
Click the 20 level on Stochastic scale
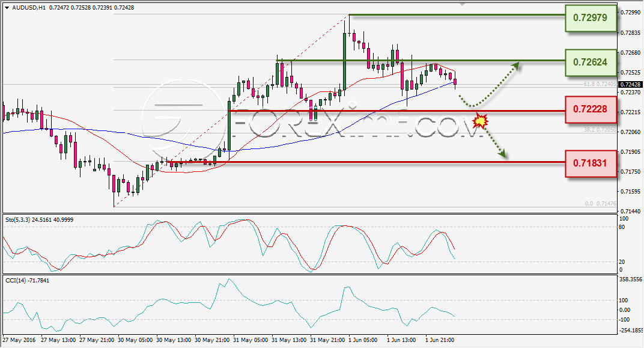(x=622, y=261)
